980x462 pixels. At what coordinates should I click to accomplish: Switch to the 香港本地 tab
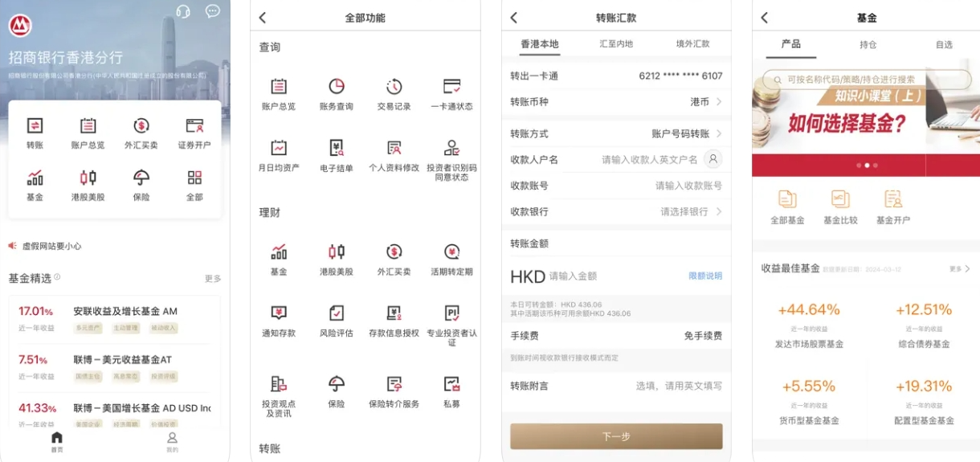[540, 44]
